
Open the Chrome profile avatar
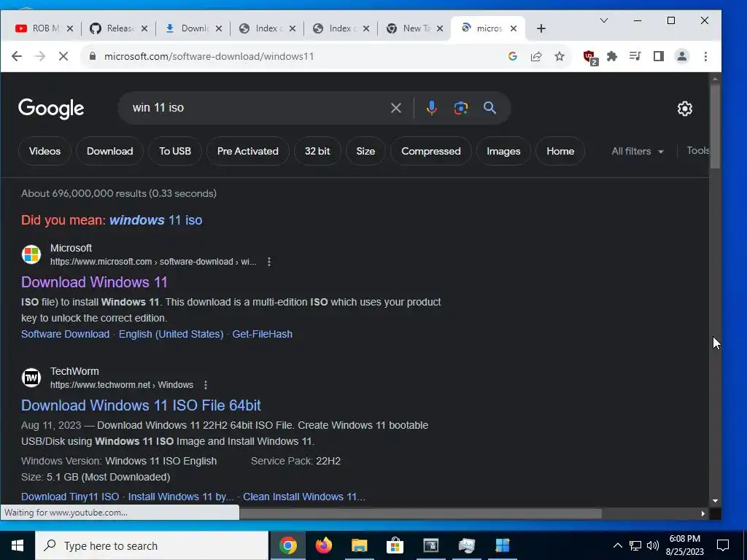click(x=682, y=56)
